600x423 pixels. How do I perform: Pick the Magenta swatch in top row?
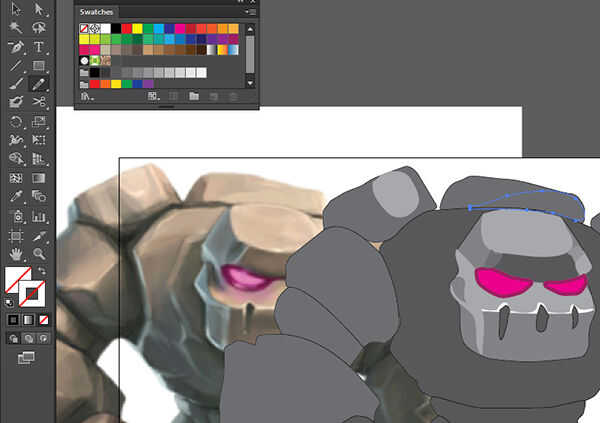(180, 28)
